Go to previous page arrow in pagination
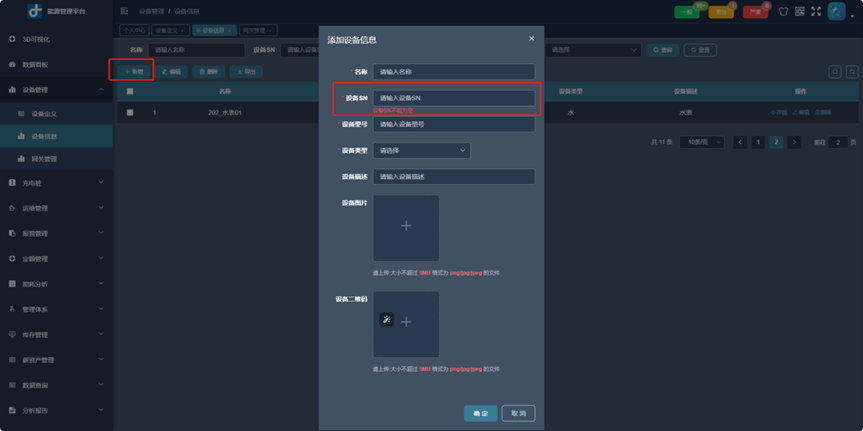 click(x=740, y=142)
